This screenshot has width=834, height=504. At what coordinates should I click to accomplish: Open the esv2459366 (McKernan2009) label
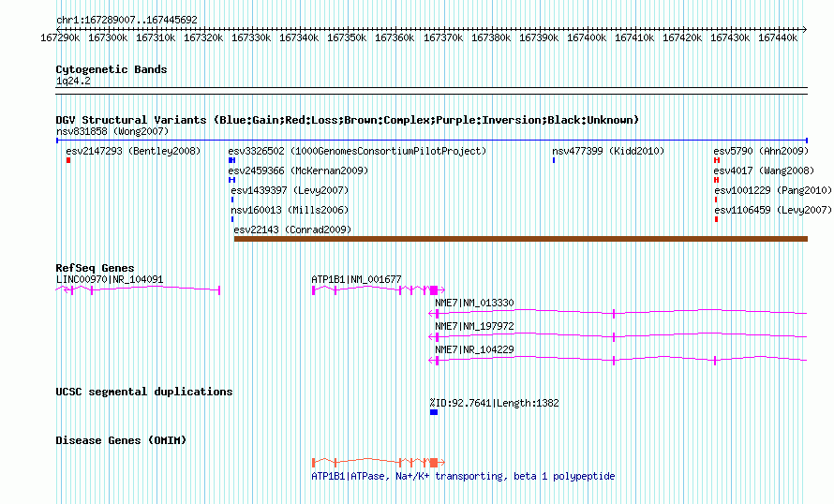298,170
